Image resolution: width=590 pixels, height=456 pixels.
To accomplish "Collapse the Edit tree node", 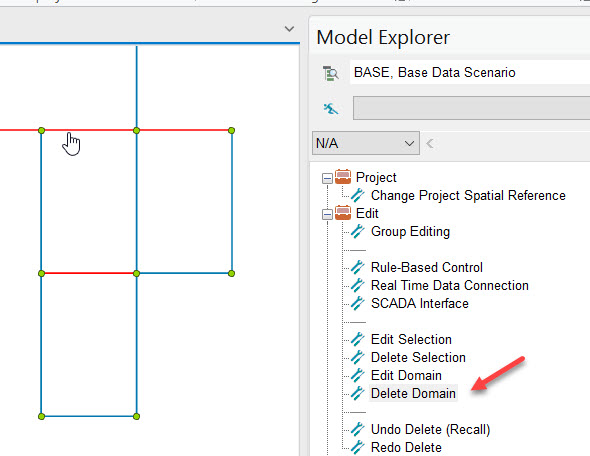I will 327,214.
